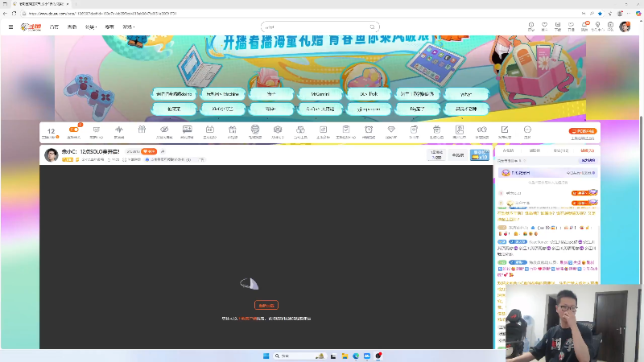Screen dimensions: 644x362
Task: Select the first chat panel tab
Action: (x=508, y=150)
